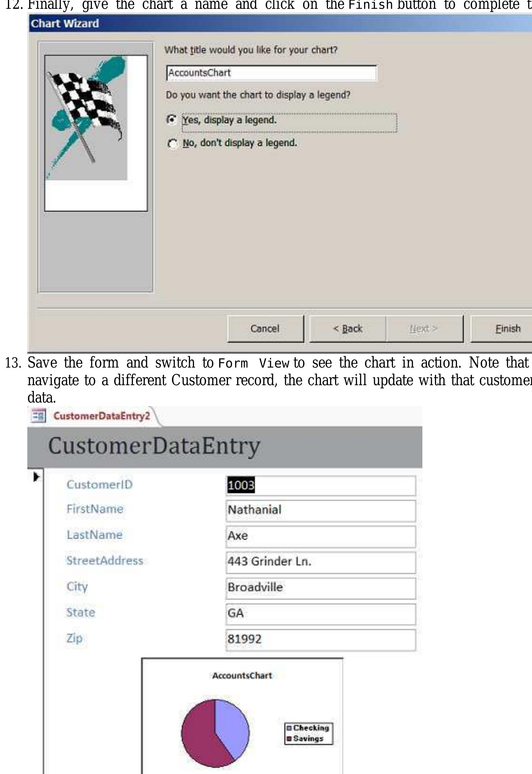Image resolution: width=532 pixels, height=774 pixels.
Task: Click the Cancel button in wizard
Action: point(265,329)
